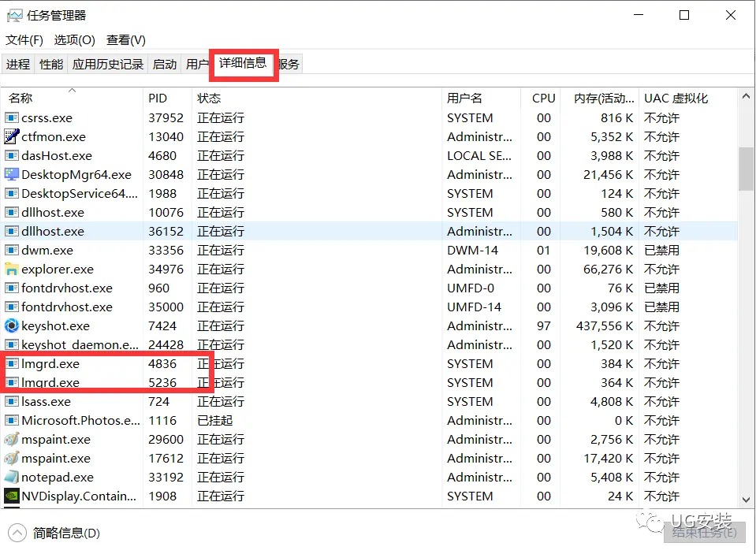Click the dwm.exe process icon

[x=12, y=251]
